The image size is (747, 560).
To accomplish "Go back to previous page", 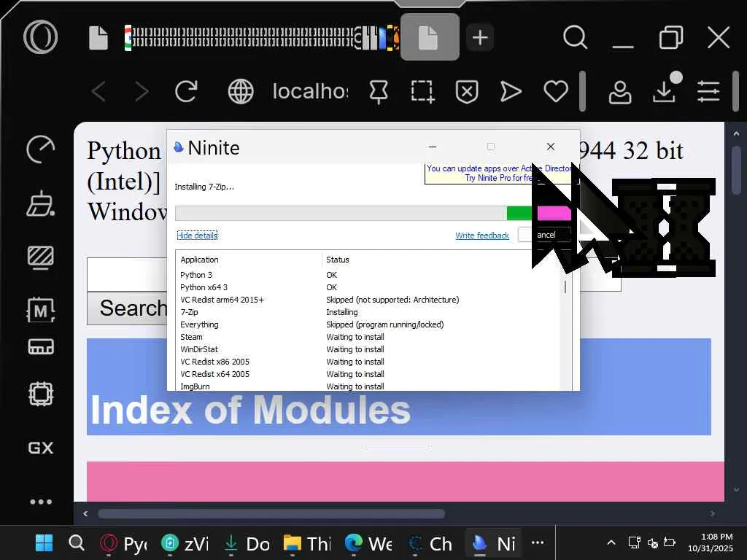I will (x=98, y=91).
